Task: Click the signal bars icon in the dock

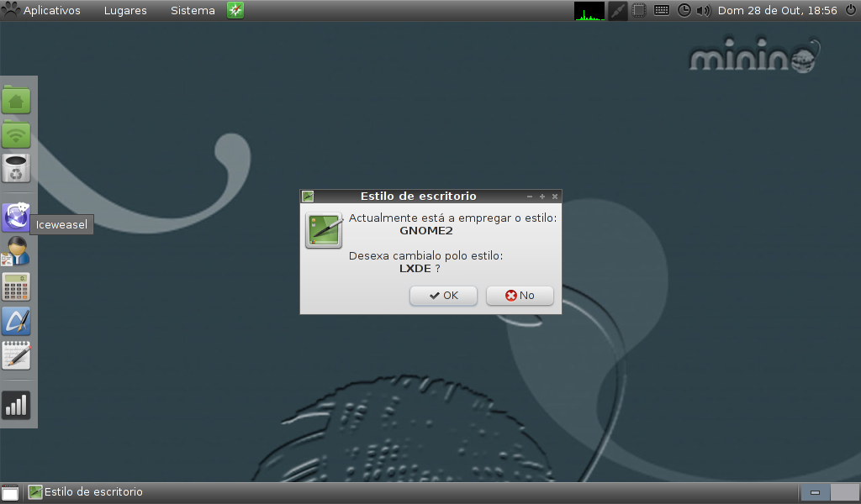Action: tap(16, 405)
